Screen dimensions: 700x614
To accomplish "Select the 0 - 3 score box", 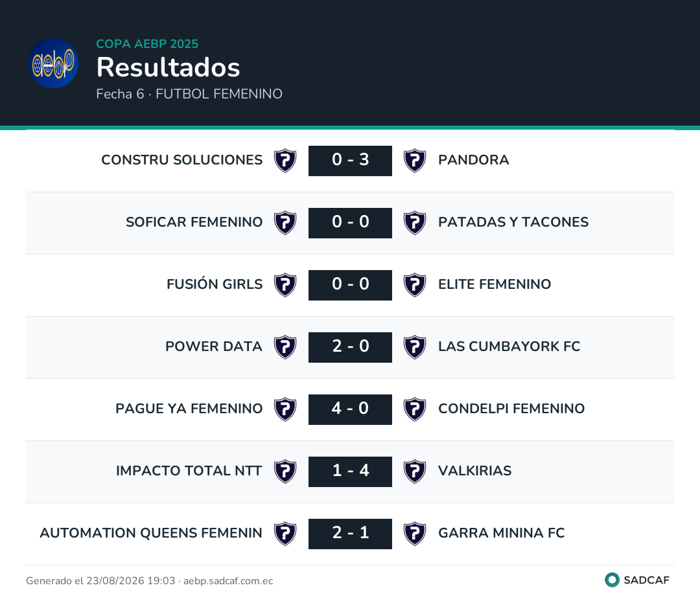I will pyautogui.click(x=351, y=161).
